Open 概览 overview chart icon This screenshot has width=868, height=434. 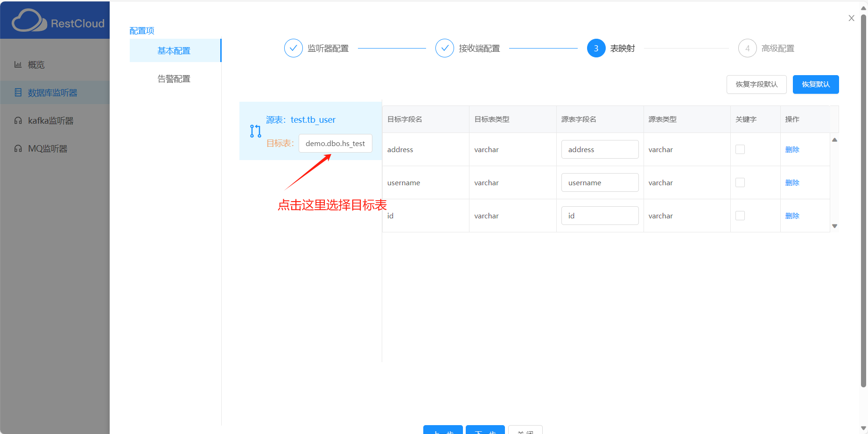[x=18, y=64]
